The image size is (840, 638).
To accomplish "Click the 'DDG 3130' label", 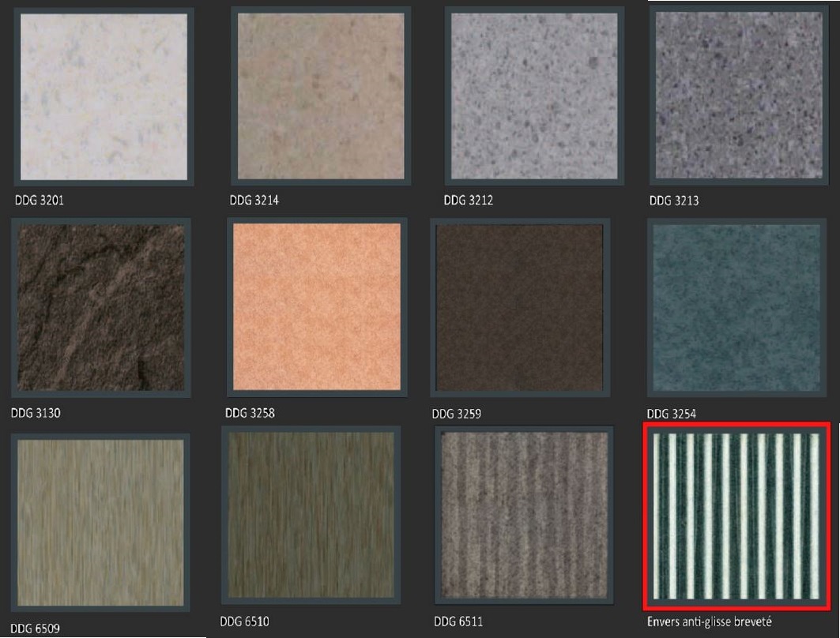I will pos(36,413).
